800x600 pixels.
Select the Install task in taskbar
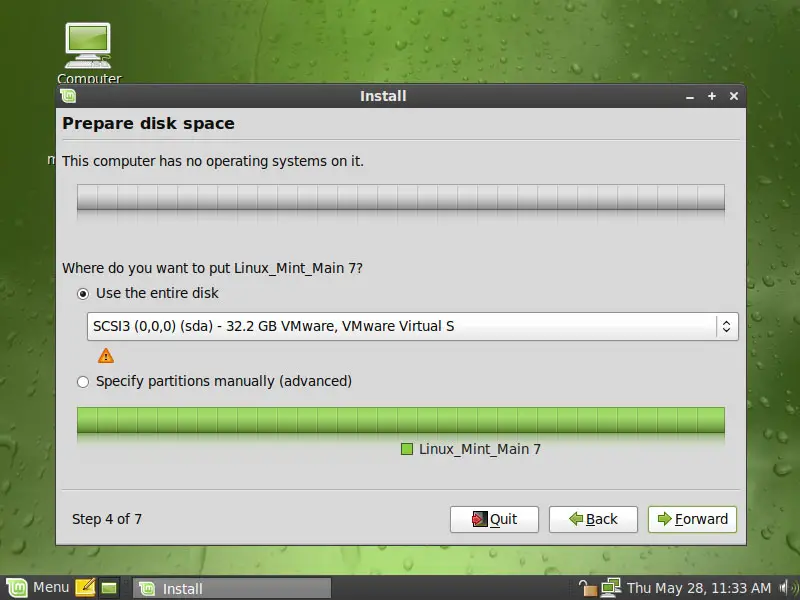(x=232, y=588)
